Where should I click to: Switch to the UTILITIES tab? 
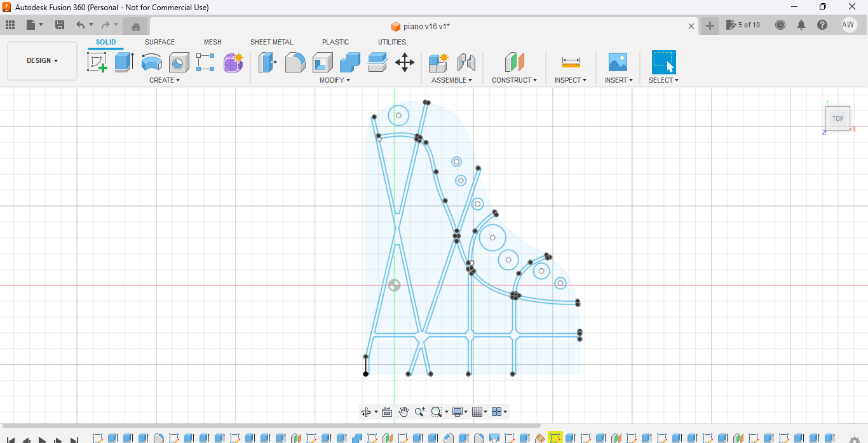click(x=392, y=43)
